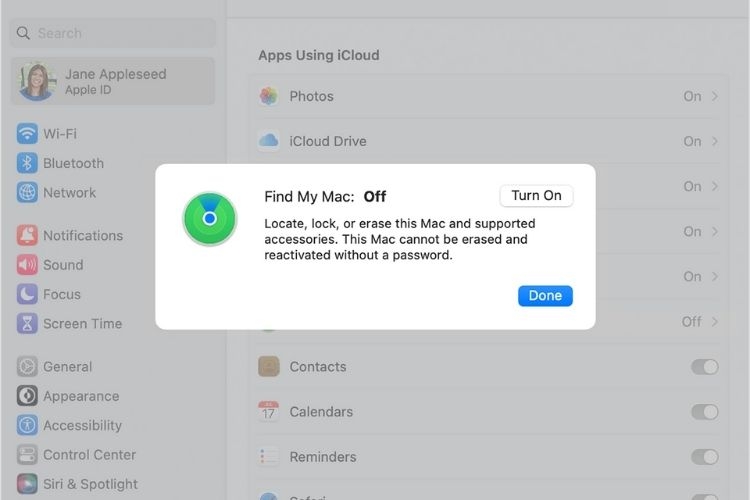Toggle the Reminders iCloud switch
The height and width of the screenshot is (500, 750).
click(x=705, y=457)
